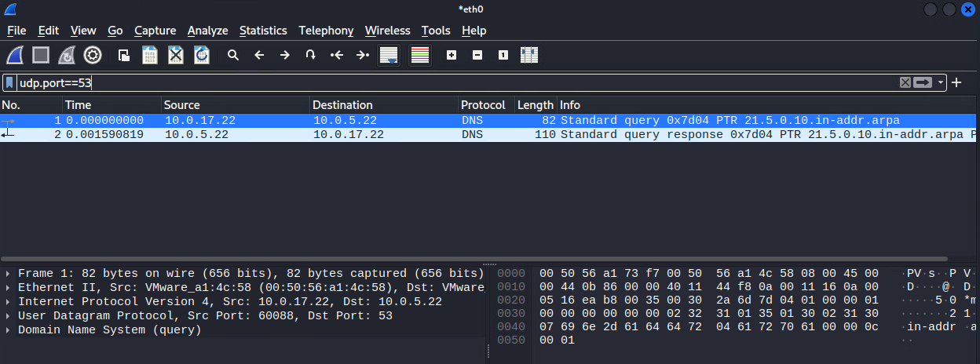
Task: Click hex offset 0000 row bytes
Action: [709, 273]
